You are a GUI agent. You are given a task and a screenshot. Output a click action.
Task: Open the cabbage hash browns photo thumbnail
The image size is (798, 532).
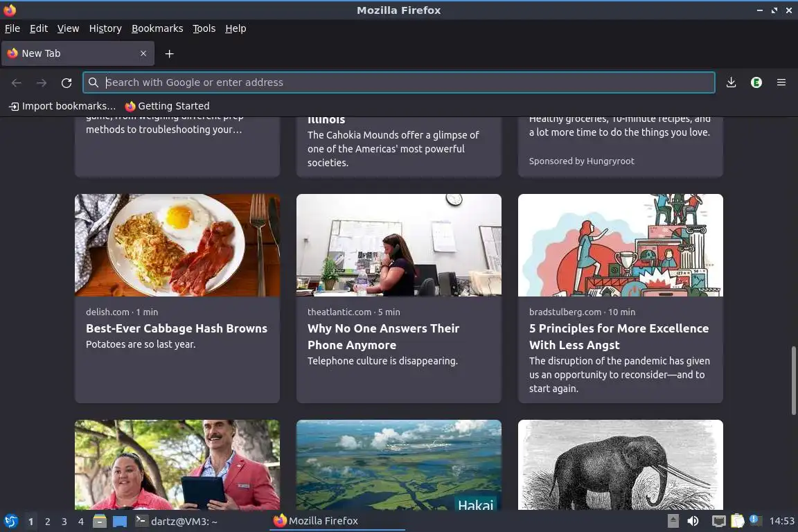tap(177, 245)
